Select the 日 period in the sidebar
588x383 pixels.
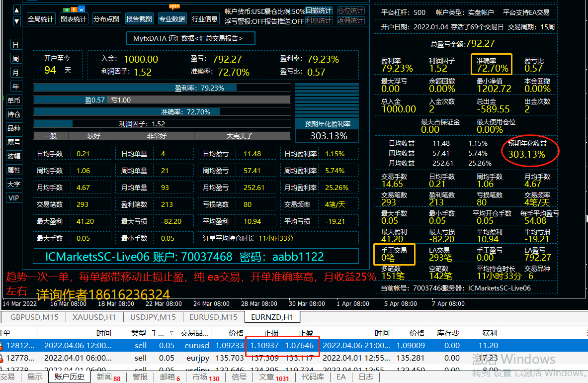pyautogui.click(x=16, y=45)
